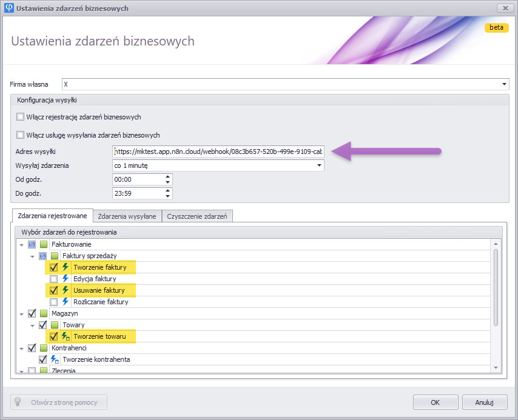This screenshot has width=518, height=420.
Task: Open the Firma własna dropdown
Action: pos(504,84)
